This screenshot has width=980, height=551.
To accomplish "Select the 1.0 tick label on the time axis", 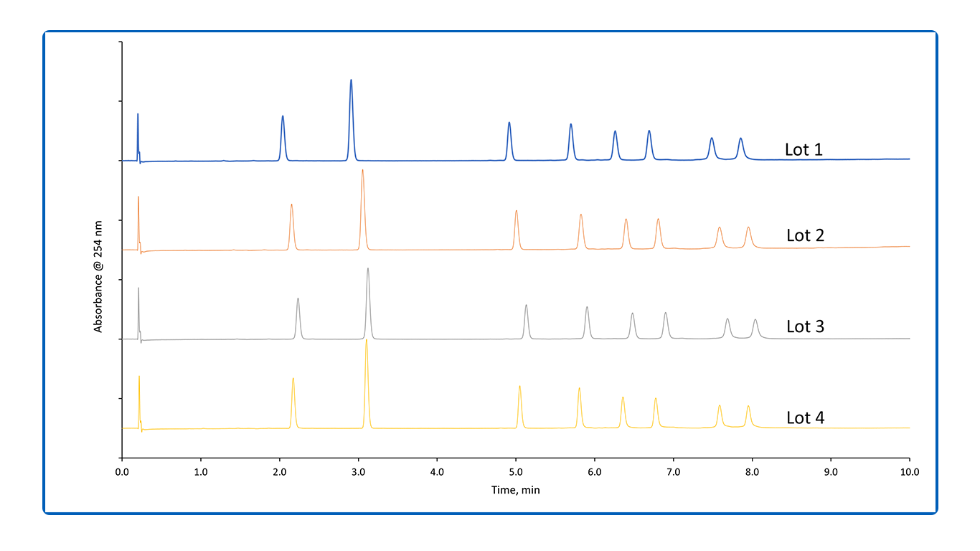I will click(201, 472).
